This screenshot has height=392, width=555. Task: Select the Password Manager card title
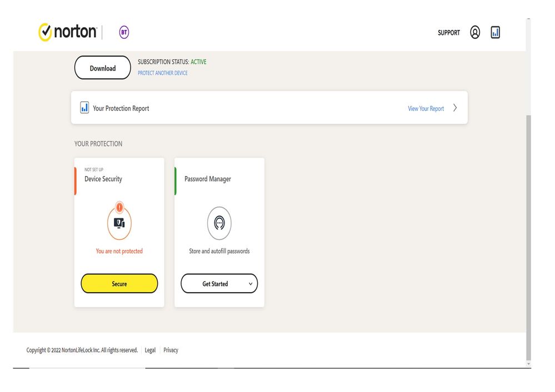coord(208,179)
